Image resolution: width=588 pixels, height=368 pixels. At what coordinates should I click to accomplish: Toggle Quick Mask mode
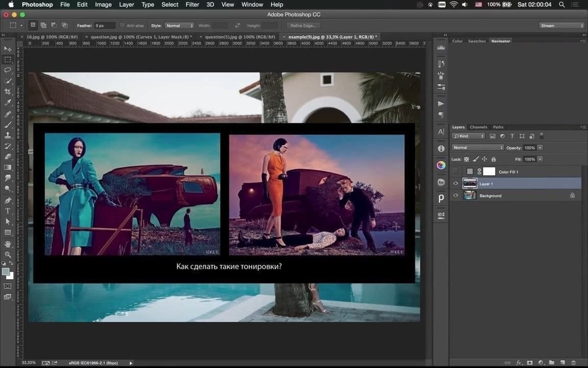click(8, 286)
